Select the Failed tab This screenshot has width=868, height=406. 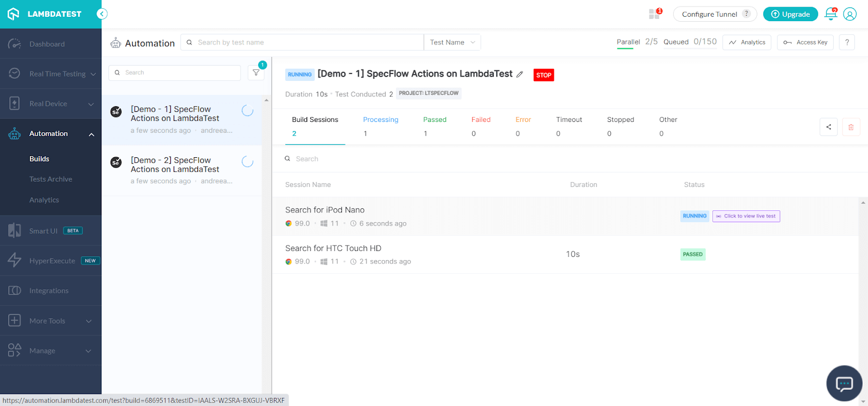(481, 126)
